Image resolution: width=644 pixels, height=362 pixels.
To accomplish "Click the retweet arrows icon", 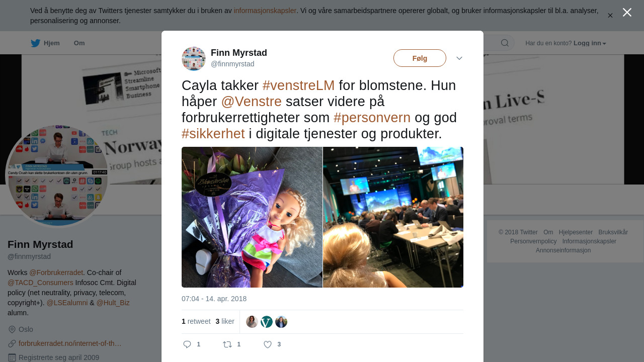I will [227, 344].
